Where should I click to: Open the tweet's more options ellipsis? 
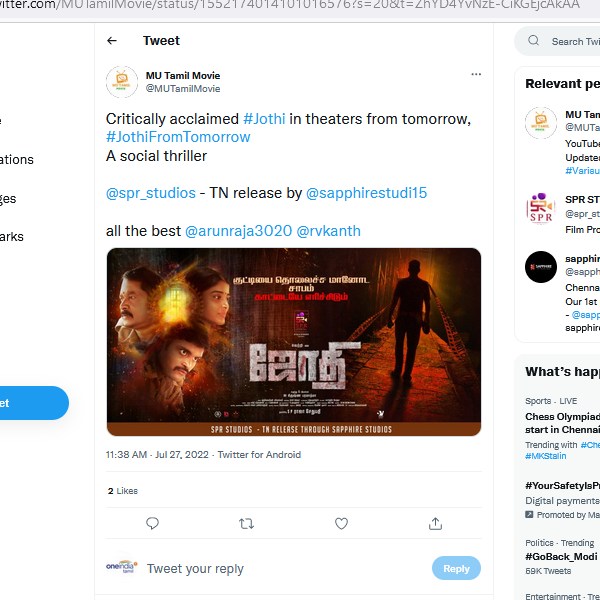[x=476, y=75]
